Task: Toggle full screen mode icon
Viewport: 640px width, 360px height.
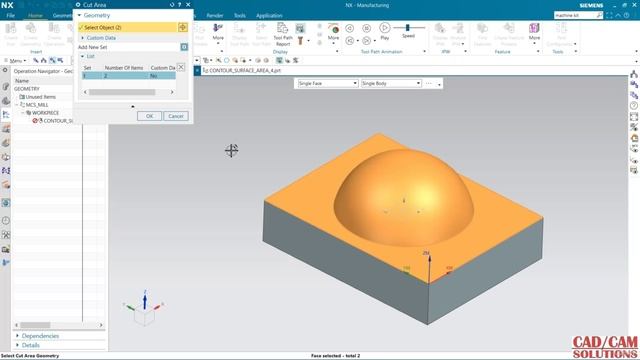Action: pyautogui.click(x=609, y=15)
